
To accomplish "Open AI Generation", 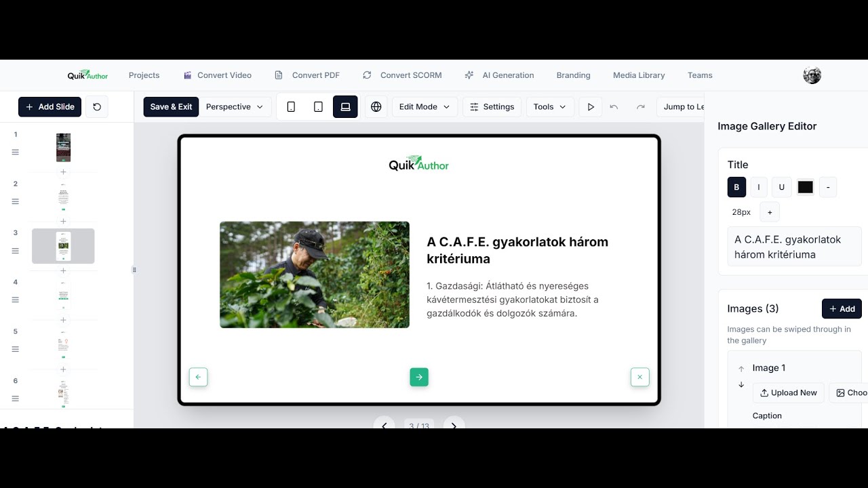I will (x=499, y=75).
